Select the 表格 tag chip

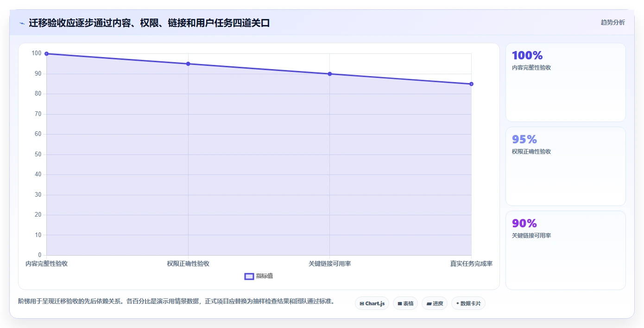405,303
